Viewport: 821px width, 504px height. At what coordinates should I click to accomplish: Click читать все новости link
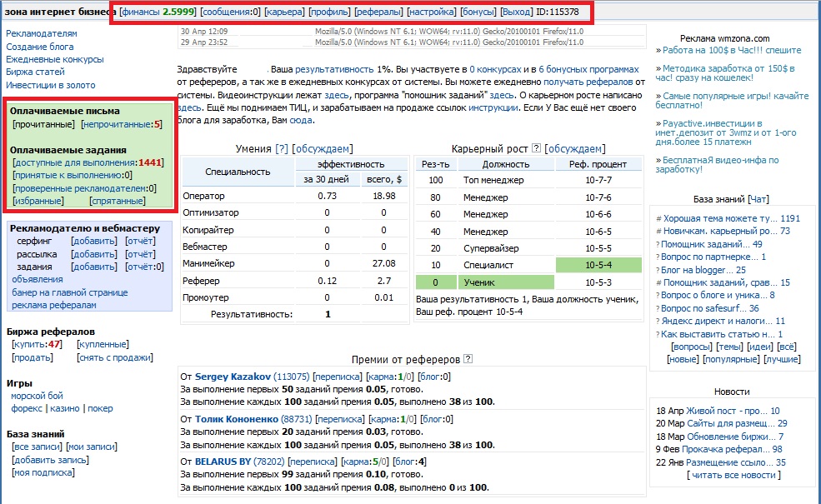click(x=734, y=474)
